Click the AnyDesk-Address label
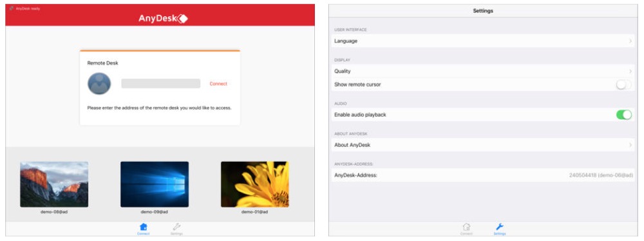644x241 pixels. click(355, 175)
